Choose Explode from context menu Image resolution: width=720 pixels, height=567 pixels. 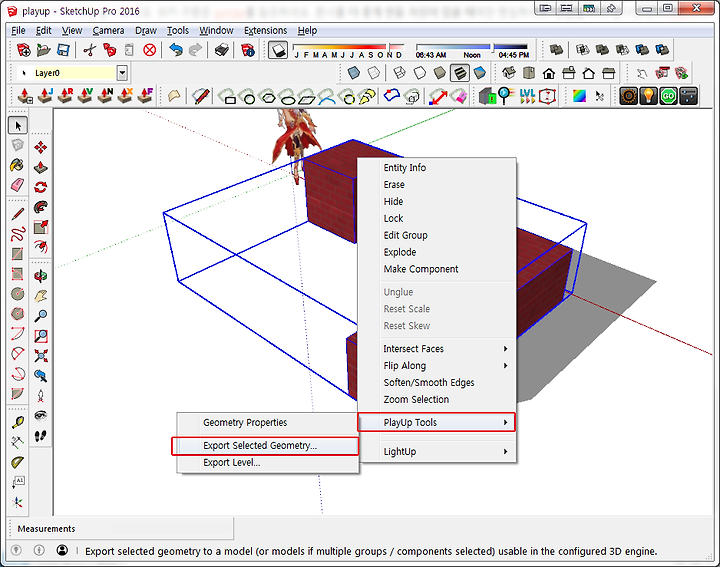436,252
